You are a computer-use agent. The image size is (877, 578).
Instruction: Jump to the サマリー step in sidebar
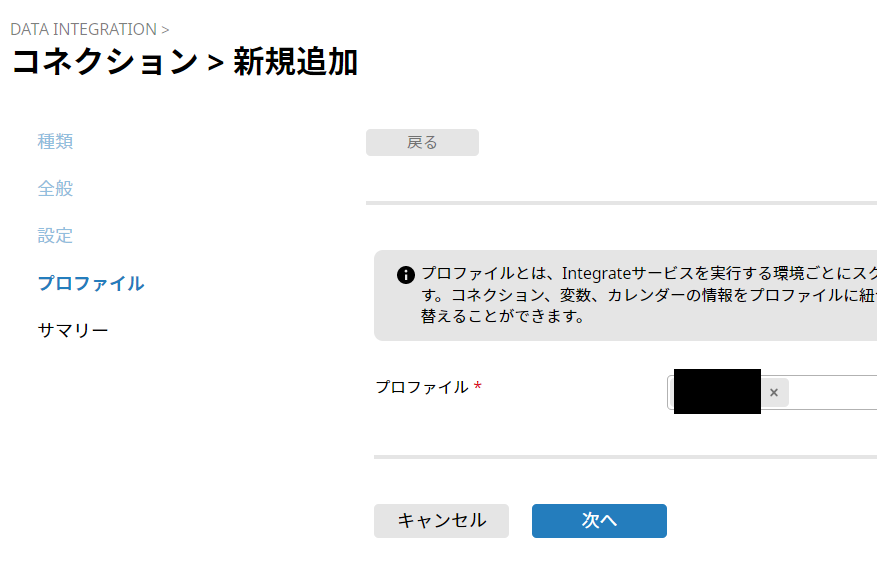pyautogui.click(x=73, y=330)
